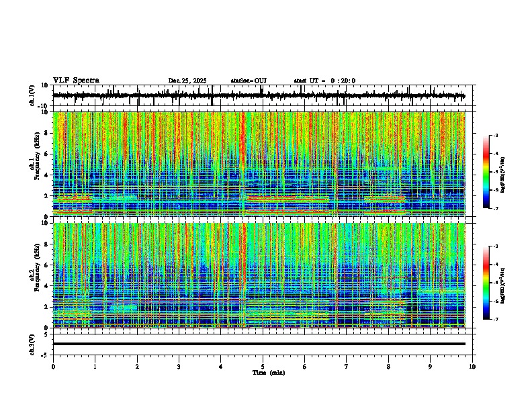Click the "-7" label on ch.2 color bar
The width and height of the screenshot is (532, 411).
496,319
